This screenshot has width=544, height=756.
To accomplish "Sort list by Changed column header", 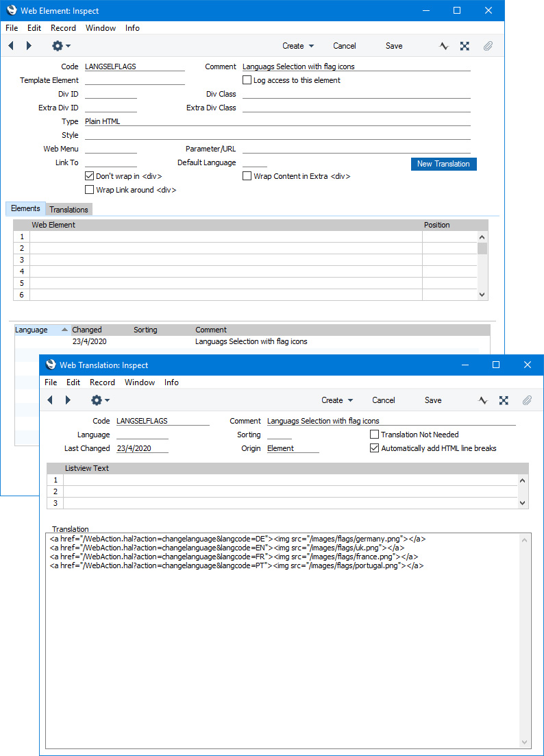I will tap(101, 330).
